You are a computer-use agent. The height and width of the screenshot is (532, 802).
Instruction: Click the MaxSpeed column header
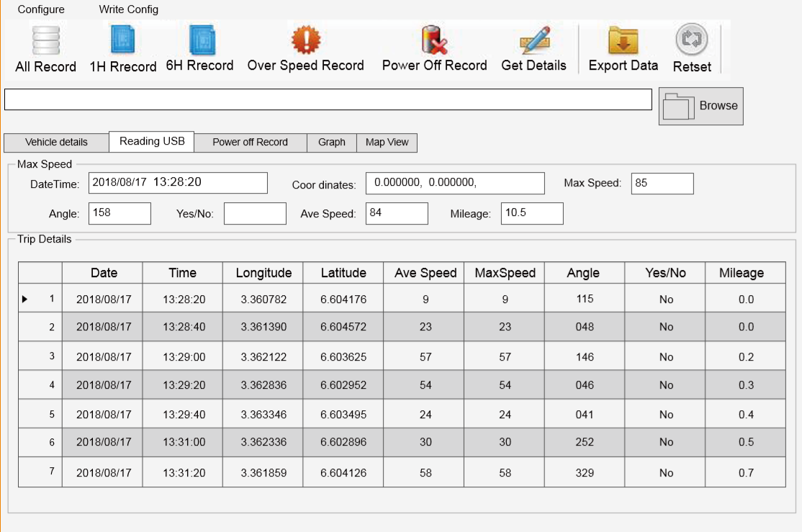[x=505, y=273]
